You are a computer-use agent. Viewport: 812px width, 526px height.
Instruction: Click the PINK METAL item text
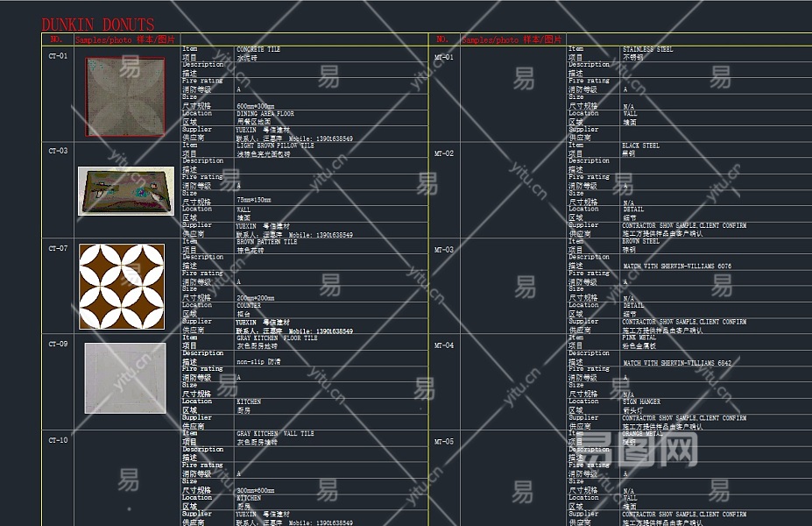(x=639, y=338)
